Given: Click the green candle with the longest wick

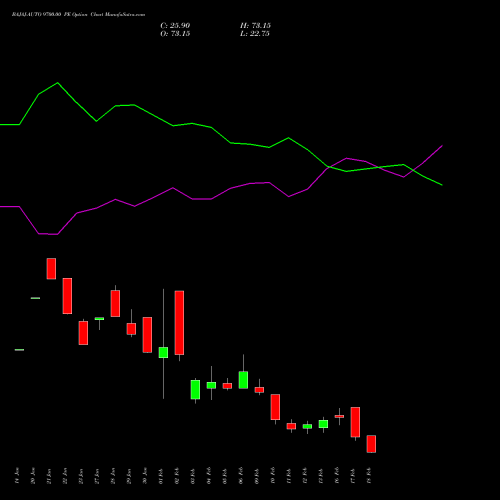Looking at the screenshot, I should pyautogui.click(x=163, y=352).
